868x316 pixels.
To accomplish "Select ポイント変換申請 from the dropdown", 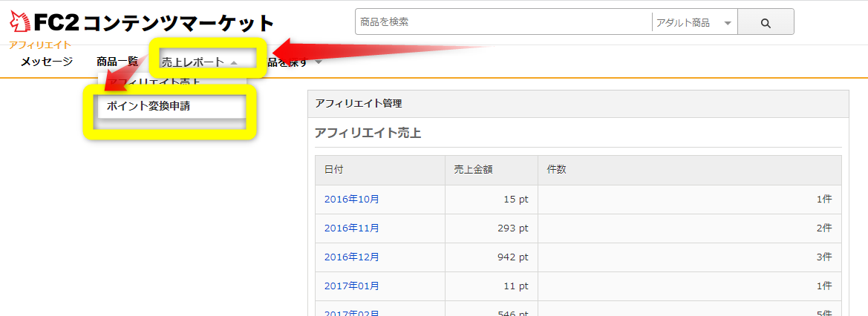I will (x=149, y=106).
